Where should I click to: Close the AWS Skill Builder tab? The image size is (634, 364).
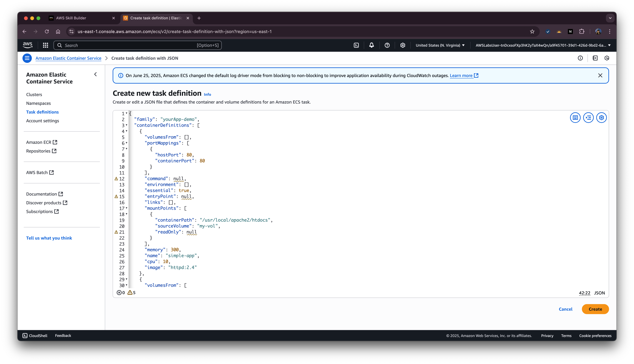[x=114, y=18]
